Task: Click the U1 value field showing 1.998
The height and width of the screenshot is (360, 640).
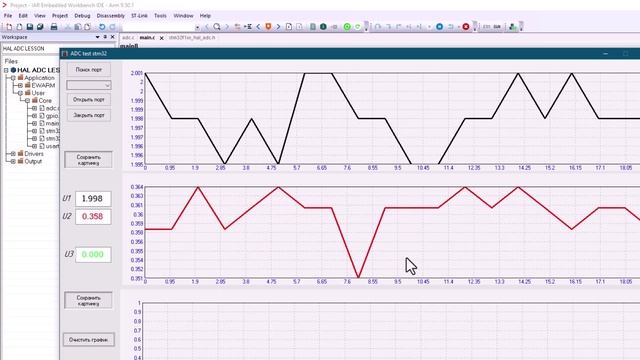Action: (x=93, y=199)
